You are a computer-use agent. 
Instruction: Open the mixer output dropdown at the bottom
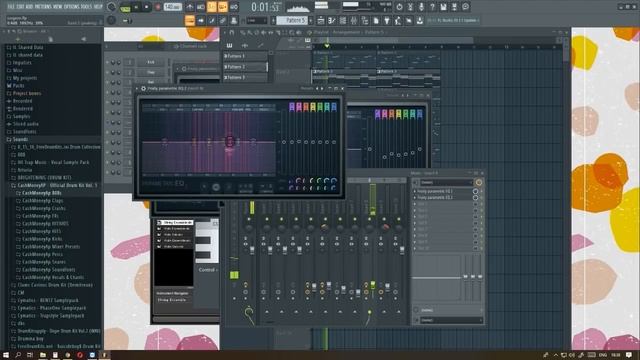tap(452, 320)
